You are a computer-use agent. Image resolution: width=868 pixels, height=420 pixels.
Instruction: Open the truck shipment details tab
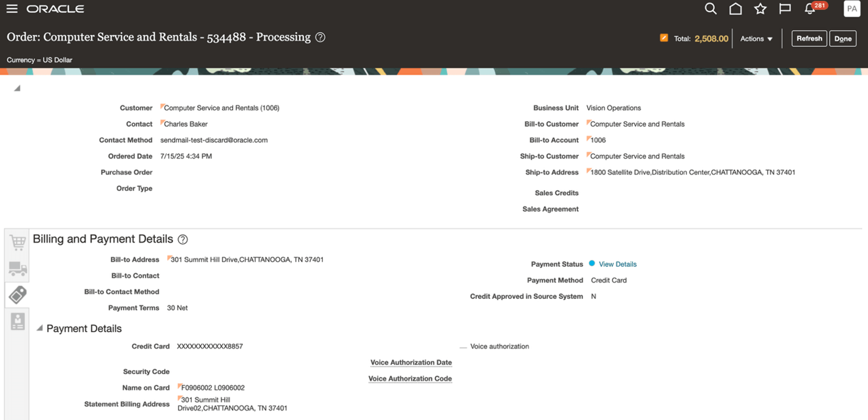coord(17,269)
